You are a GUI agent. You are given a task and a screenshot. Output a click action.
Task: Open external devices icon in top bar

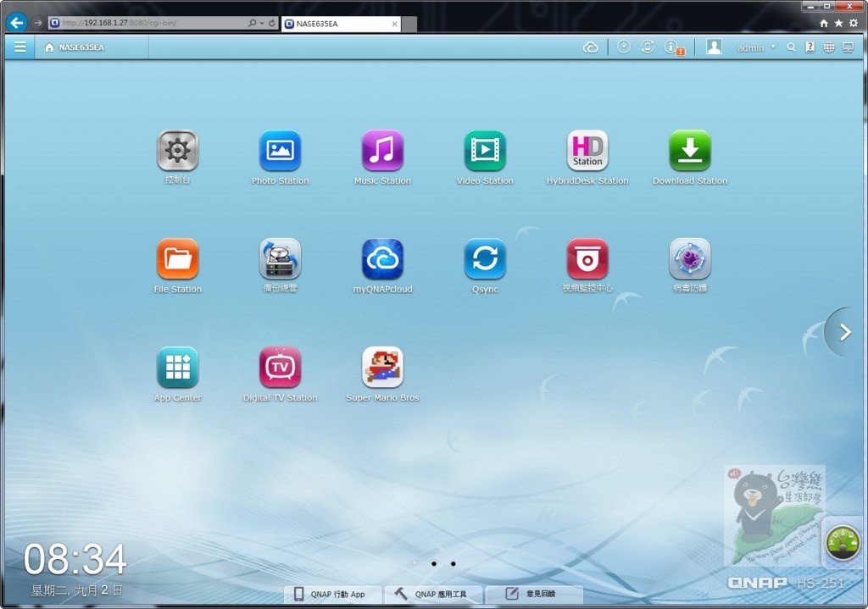(647, 47)
